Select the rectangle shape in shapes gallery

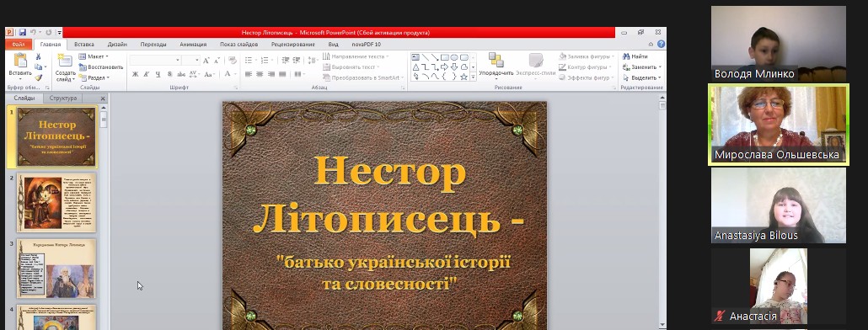[x=444, y=57]
